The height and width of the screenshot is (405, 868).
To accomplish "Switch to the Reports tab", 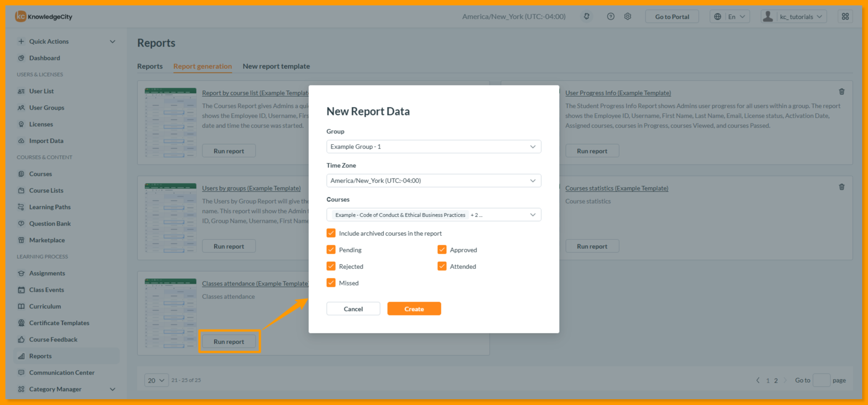I will pos(150,66).
